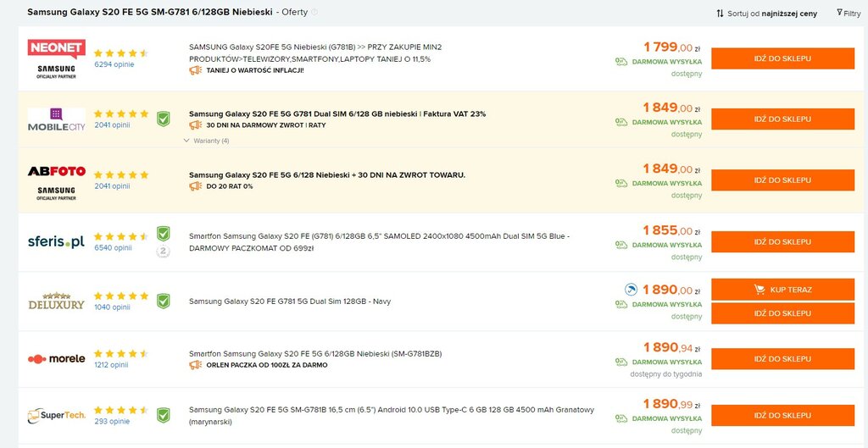The width and height of the screenshot is (868, 448).
Task: Open the SuperTech shop logo
Action: (57, 415)
